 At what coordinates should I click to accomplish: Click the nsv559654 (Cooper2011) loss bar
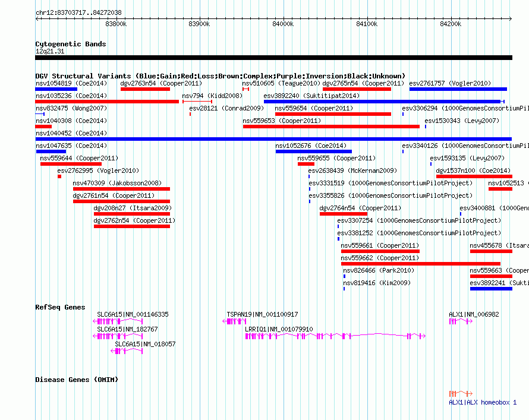coord(333,114)
